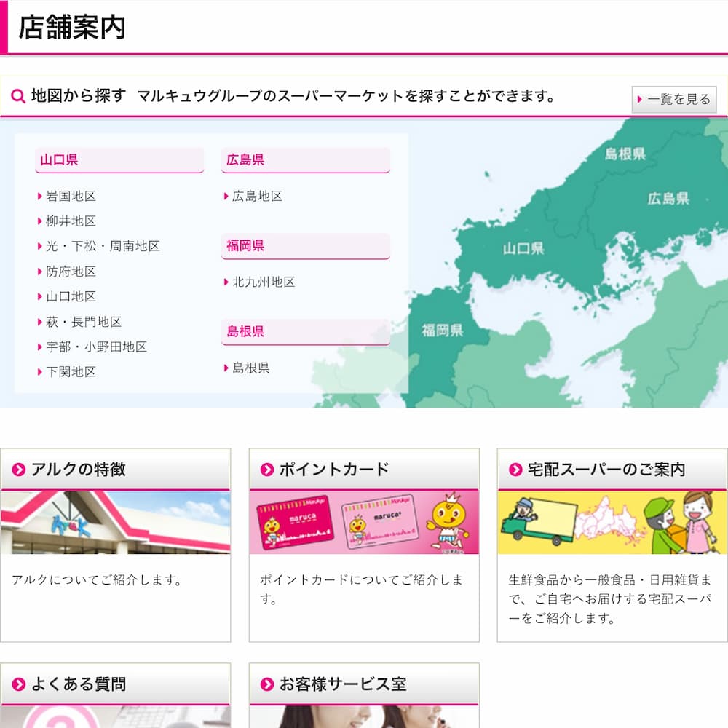728x728 pixels.
Task: Open the 広島地区 link
Action: (x=257, y=196)
